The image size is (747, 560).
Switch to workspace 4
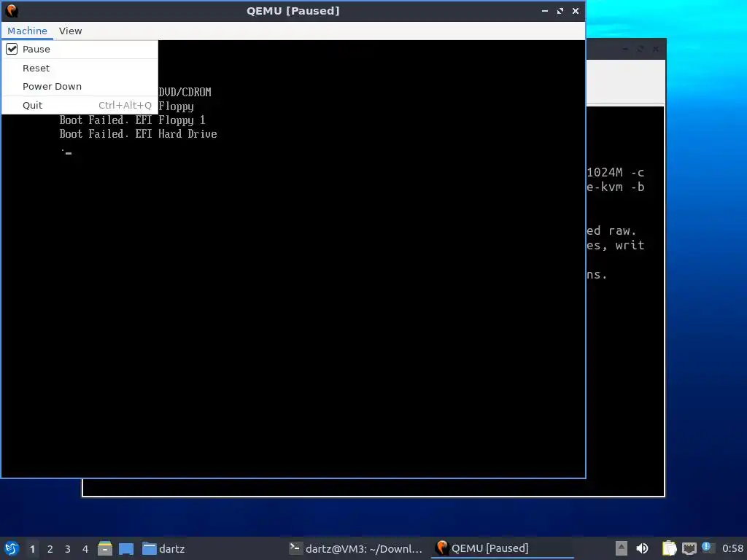click(85, 549)
